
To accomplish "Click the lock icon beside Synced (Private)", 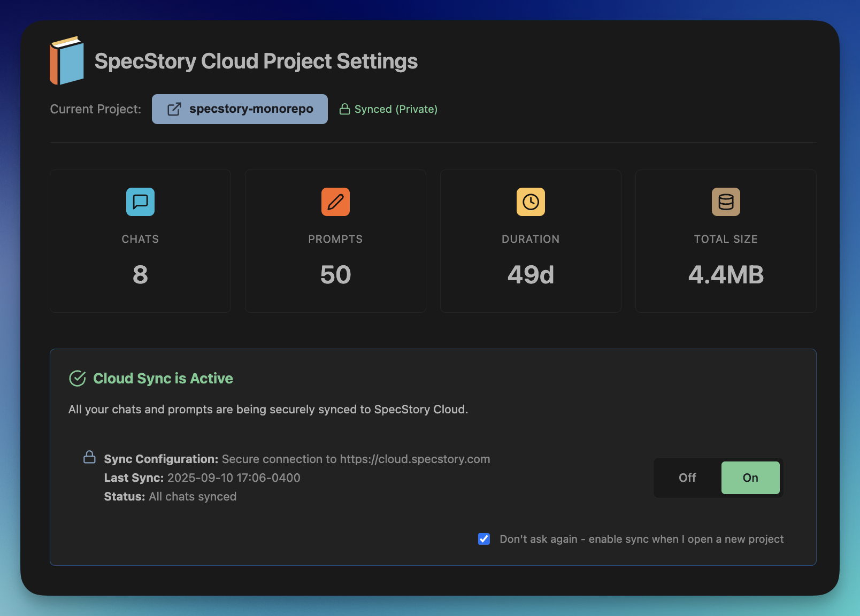I will click(345, 109).
